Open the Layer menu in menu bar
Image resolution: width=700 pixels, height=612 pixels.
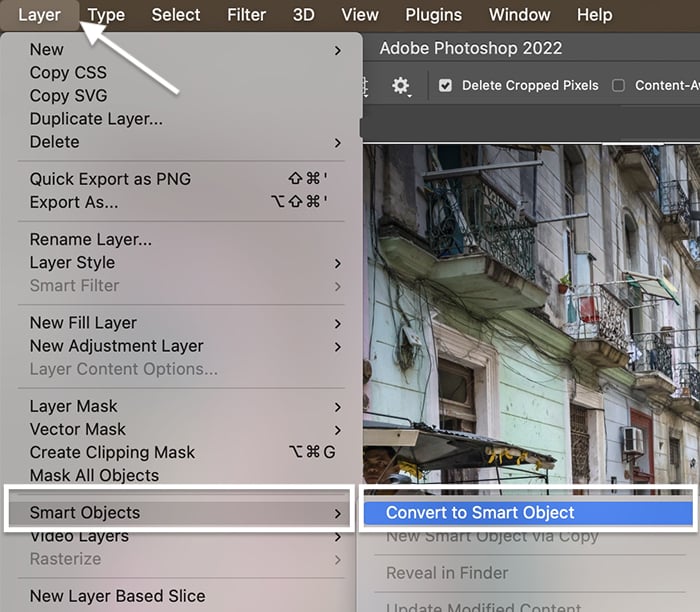pos(39,15)
